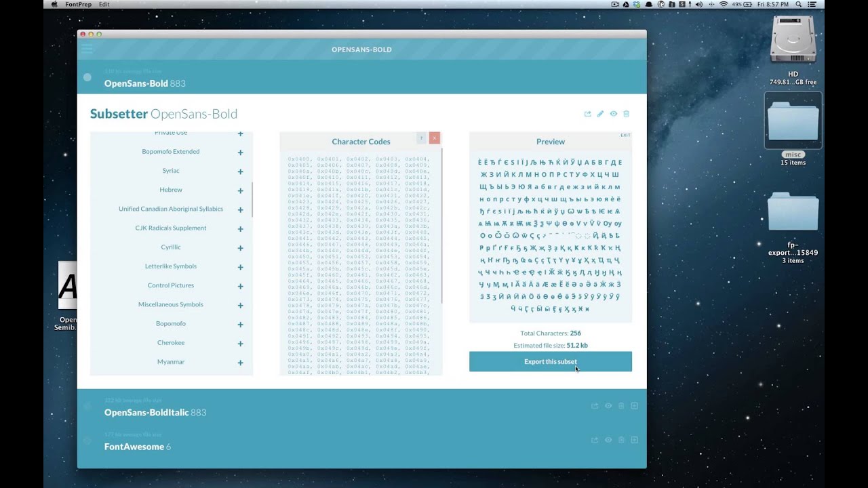Toggle the eye icon on OpenSans-BoldItalic row
868x488 pixels.
coord(608,405)
